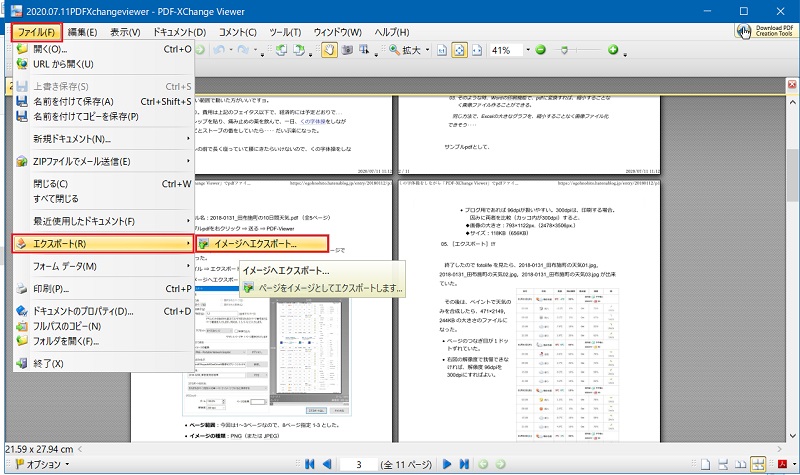
Task: Open zoom percentage dropdown arrow
Action: tap(528, 50)
